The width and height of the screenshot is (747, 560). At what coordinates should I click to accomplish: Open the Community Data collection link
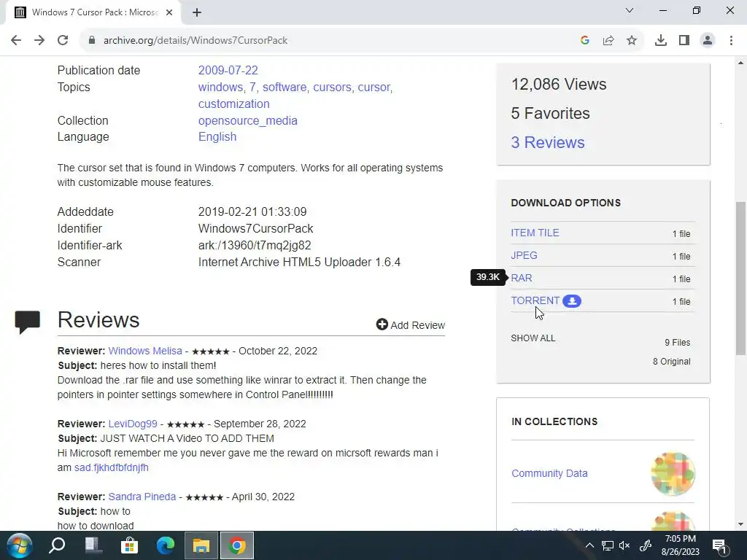tap(549, 473)
